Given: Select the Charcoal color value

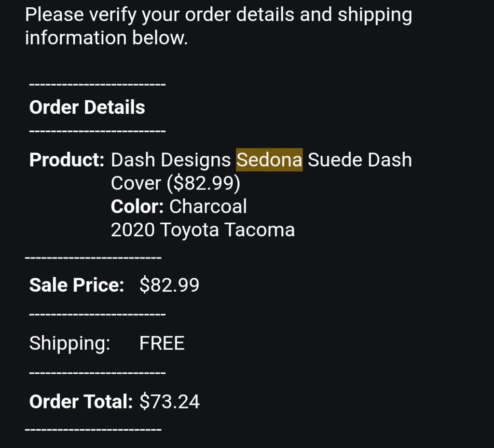Looking at the screenshot, I should pyautogui.click(x=208, y=206).
